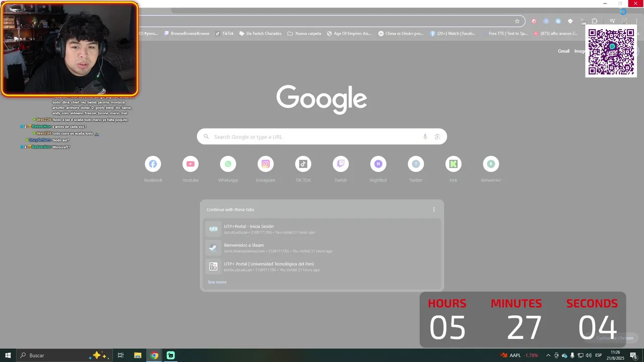The width and height of the screenshot is (644, 362).
Task: Open TikTok bookmark in bookmarks bar
Action: [224, 34]
